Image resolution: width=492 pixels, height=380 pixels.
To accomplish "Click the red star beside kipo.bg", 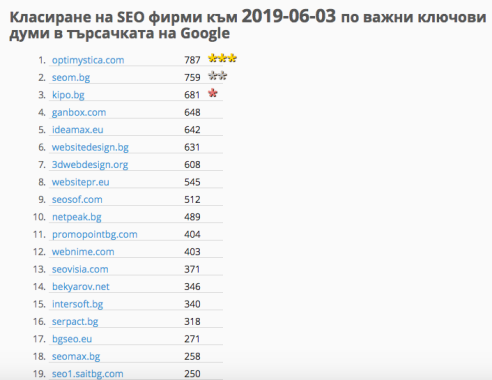I will point(213,93).
